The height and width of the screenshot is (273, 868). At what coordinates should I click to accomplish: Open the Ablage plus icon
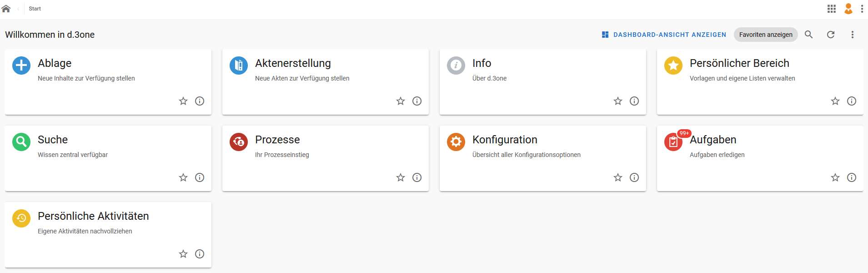coord(21,66)
